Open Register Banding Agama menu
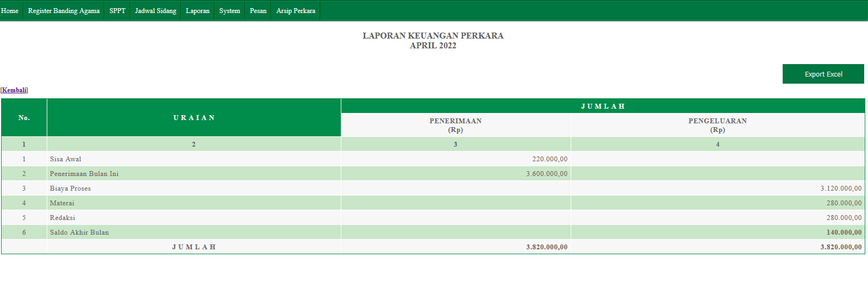 pyautogui.click(x=64, y=11)
